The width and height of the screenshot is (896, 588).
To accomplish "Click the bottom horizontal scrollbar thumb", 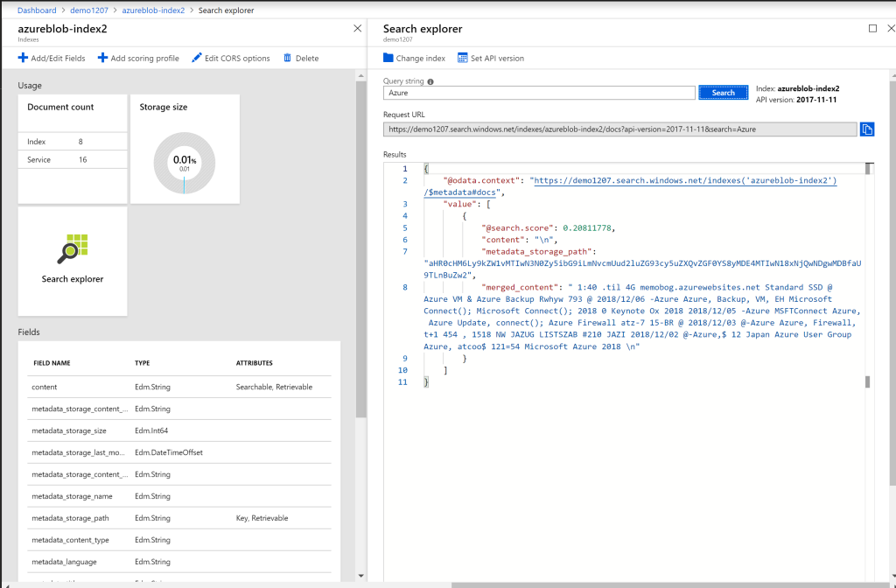I will click(x=674, y=585).
